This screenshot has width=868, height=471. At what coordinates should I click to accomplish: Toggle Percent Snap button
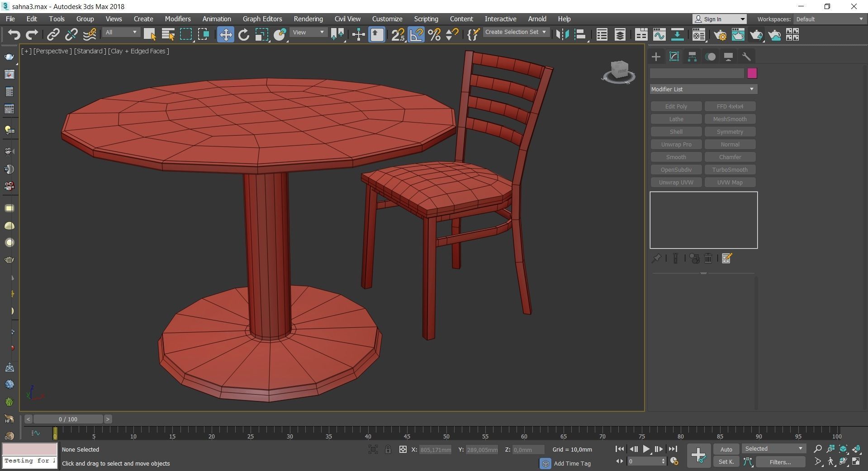tap(434, 35)
